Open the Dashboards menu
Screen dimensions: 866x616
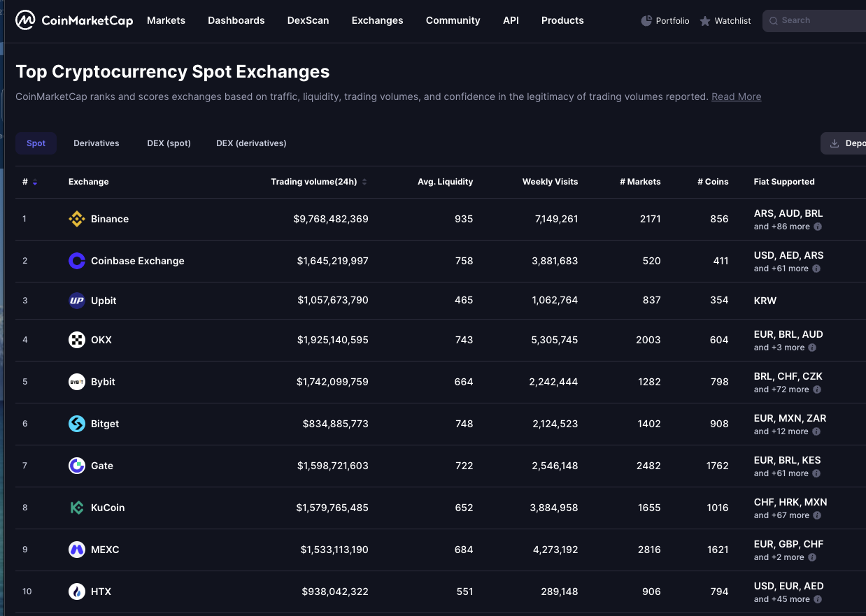click(236, 20)
